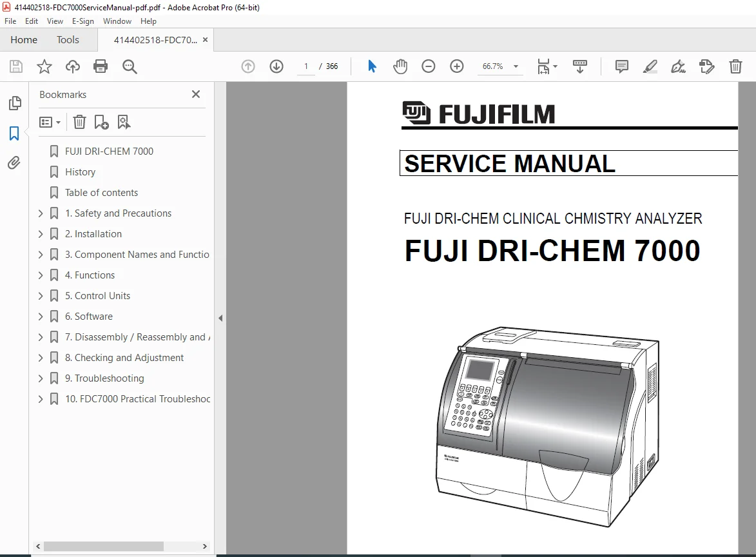The image size is (756, 557).
Task: Open the find text magnifier
Action: point(129,66)
